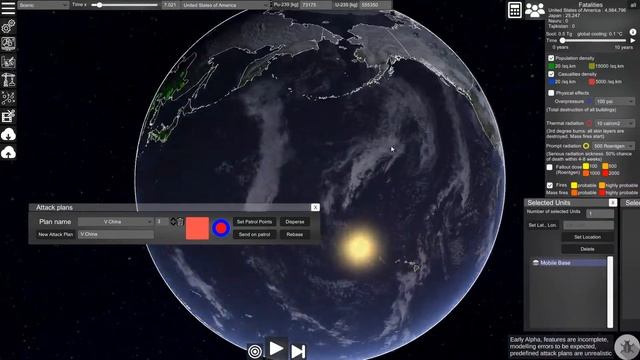Viewport: 640px width, 360px height.
Task: Click the blue and red roundel icon
Action: [221, 228]
